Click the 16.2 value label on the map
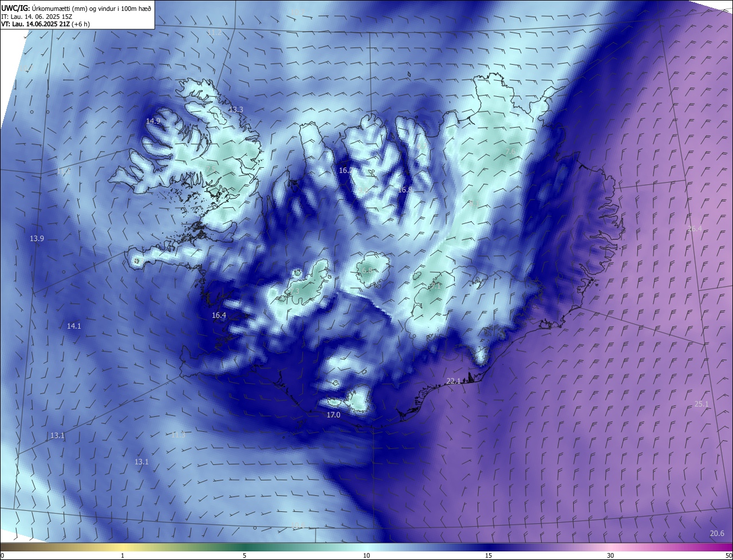 coord(345,170)
